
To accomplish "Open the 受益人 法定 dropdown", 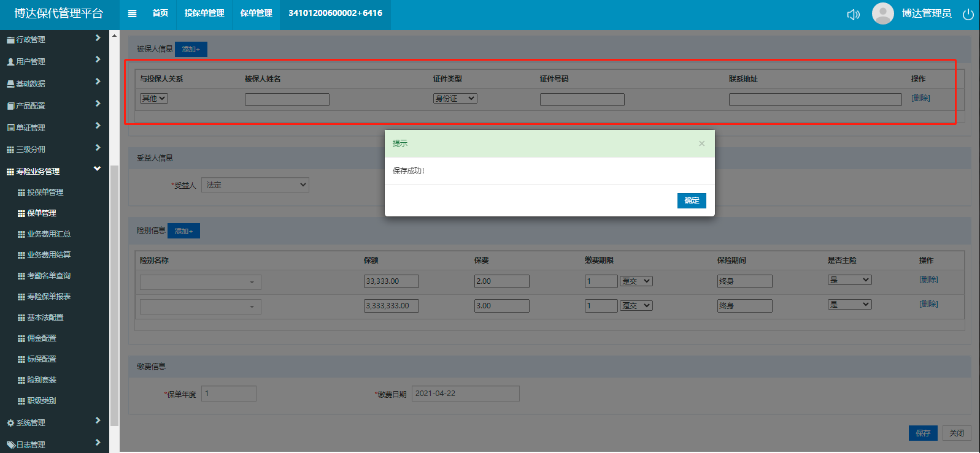I will tap(255, 185).
